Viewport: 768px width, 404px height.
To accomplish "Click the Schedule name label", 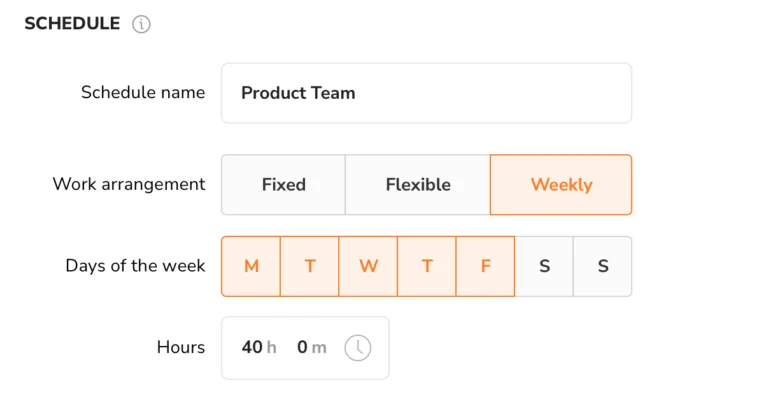I will (143, 93).
